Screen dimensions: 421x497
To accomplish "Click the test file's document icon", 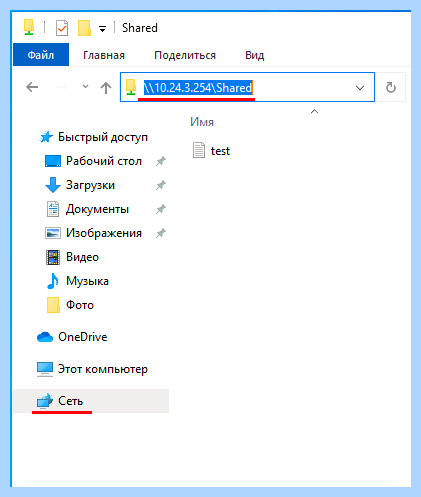I will [199, 150].
